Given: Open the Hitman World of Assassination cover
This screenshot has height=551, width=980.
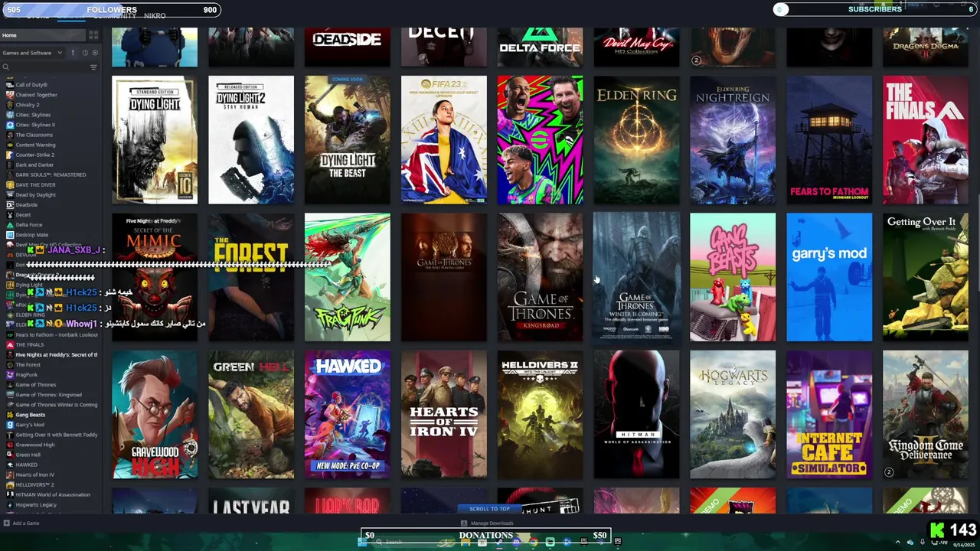Looking at the screenshot, I should click(x=636, y=415).
